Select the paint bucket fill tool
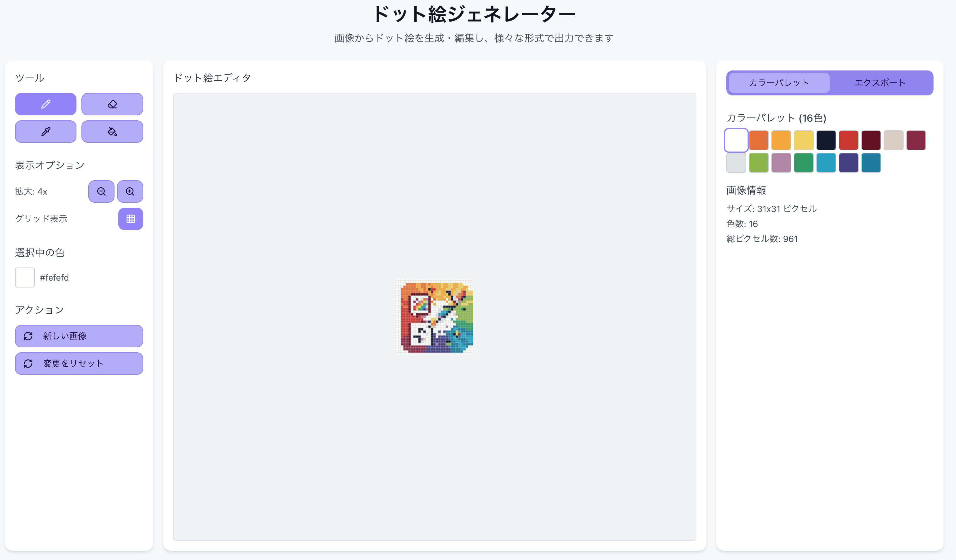The height and width of the screenshot is (560, 956). [x=112, y=132]
